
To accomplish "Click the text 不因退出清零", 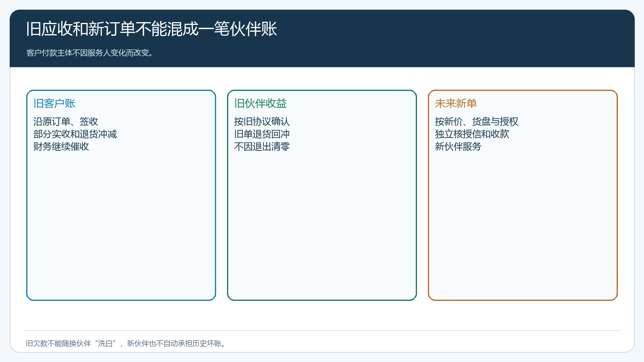I will point(262,146).
